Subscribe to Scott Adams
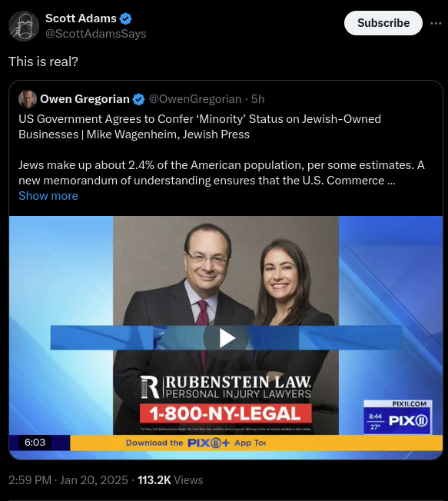The image size is (448, 501). pyautogui.click(x=383, y=23)
